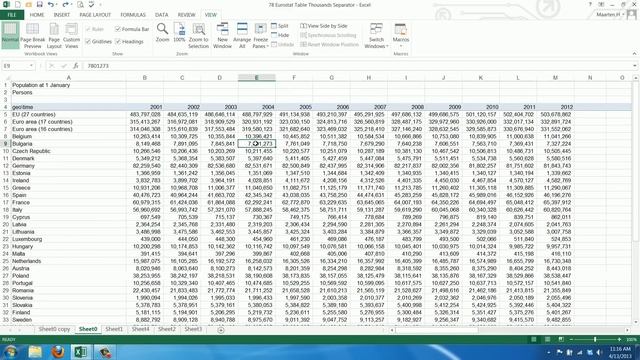Click the Excel Help question mark
The image size is (640, 360).
pos(590,4)
